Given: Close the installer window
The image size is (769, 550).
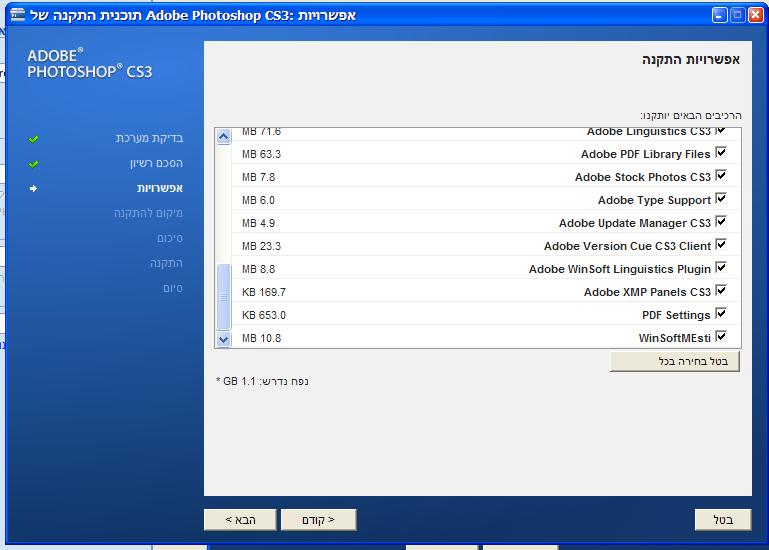Looking at the screenshot, I should coord(755,15).
